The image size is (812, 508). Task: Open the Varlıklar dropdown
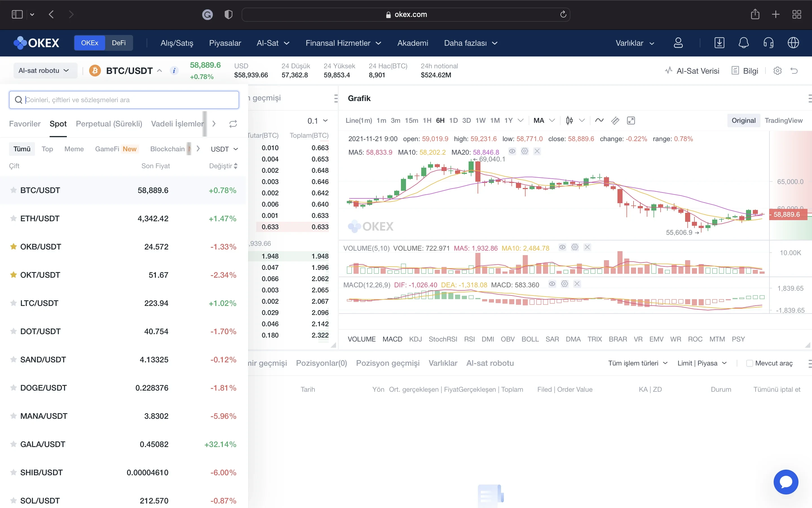pyautogui.click(x=635, y=43)
